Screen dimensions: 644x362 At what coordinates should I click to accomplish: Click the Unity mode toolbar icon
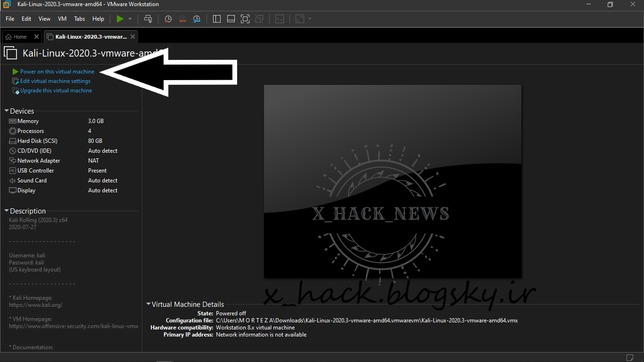(259, 19)
